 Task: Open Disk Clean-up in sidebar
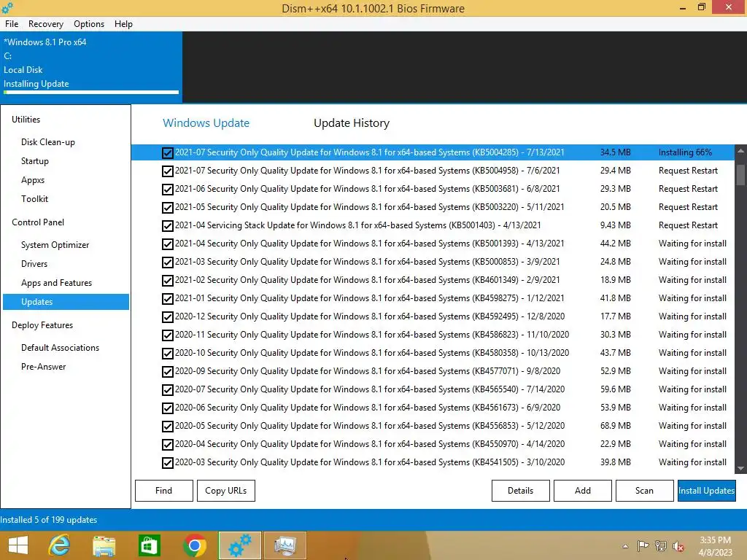[x=47, y=142]
